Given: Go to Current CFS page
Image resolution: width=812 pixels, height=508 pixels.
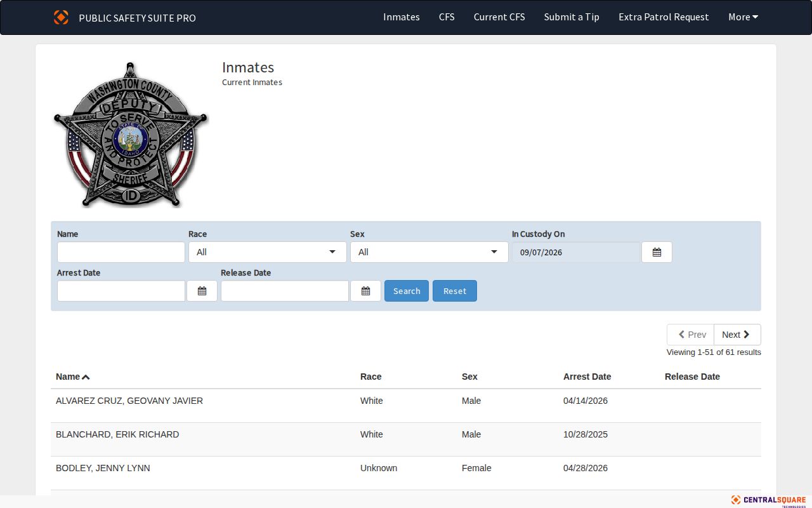Looking at the screenshot, I should pyautogui.click(x=499, y=17).
